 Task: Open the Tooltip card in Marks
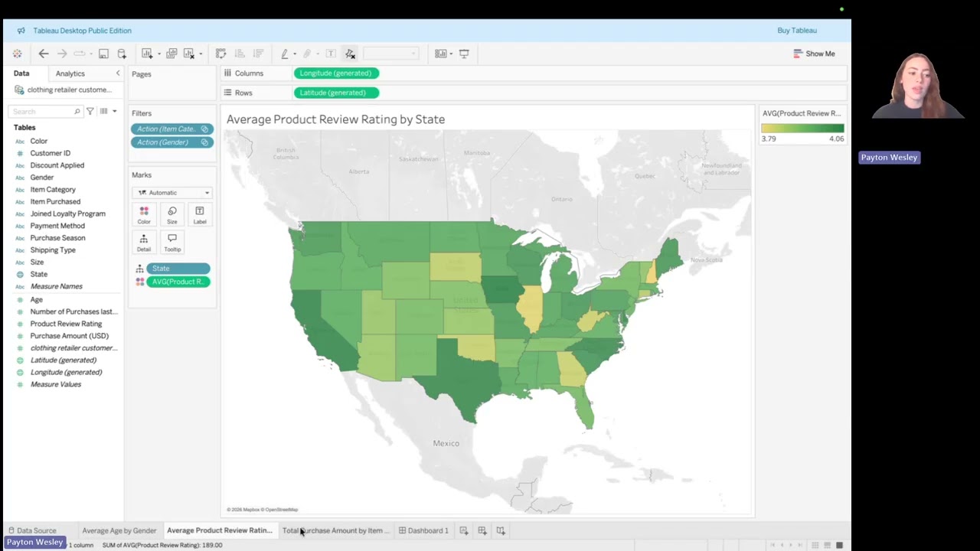[x=172, y=243]
